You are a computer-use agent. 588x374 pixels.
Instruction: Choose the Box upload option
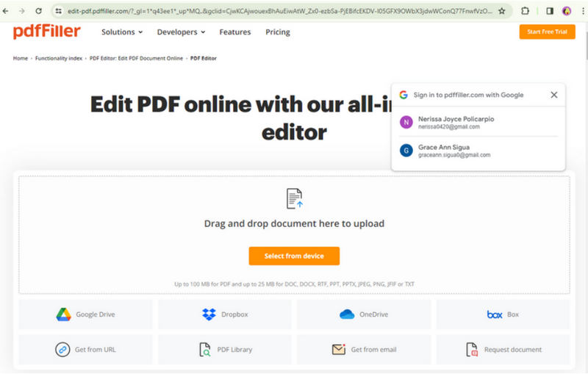pos(503,314)
